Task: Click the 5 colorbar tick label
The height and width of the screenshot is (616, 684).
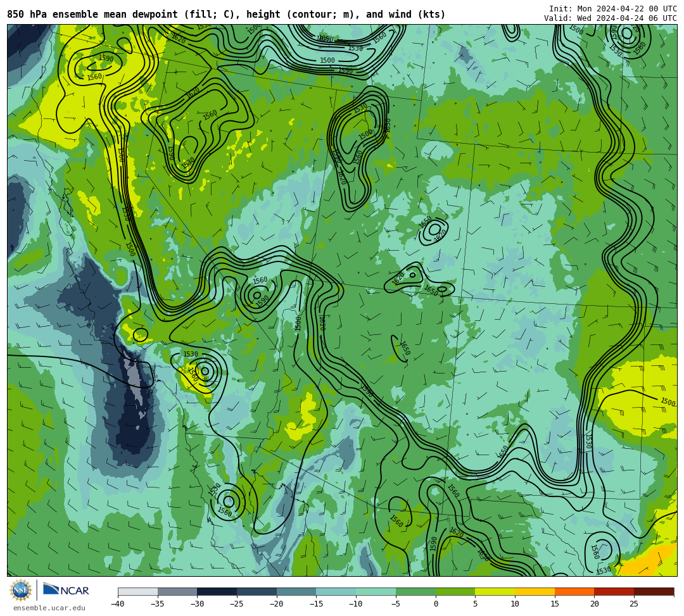Action: click(x=476, y=604)
